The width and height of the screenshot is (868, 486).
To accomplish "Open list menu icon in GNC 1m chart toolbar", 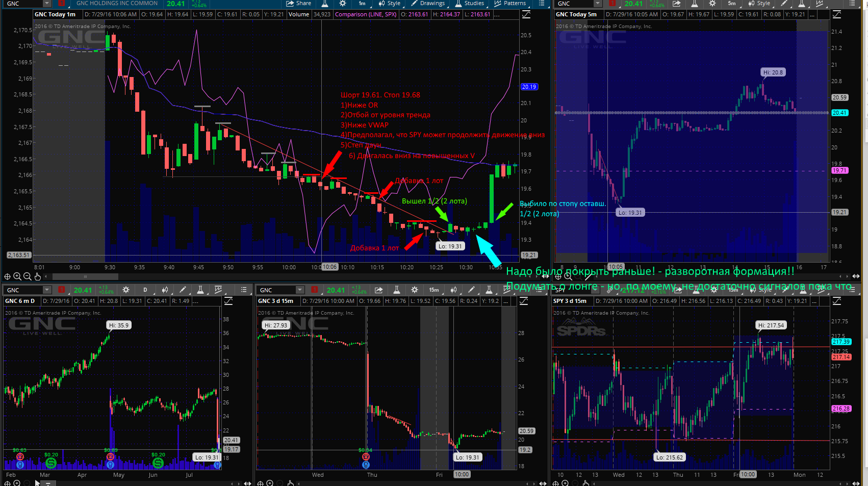I will pyautogui.click(x=541, y=3).
